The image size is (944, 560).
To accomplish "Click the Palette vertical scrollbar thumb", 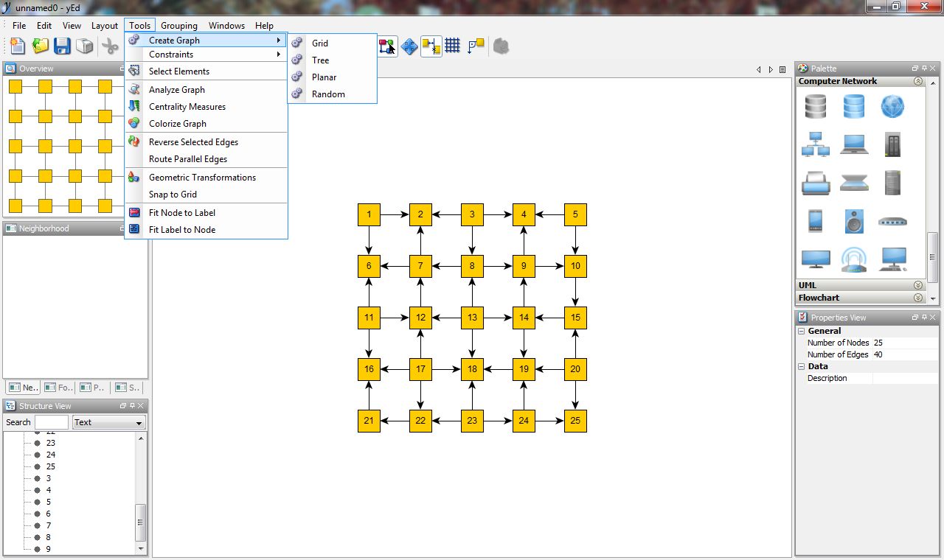I will click(933, 257).
